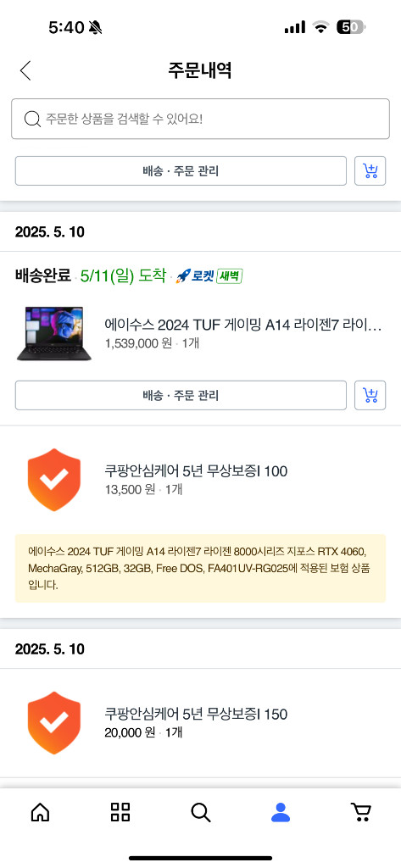Tap the top 배송 · 주문 관리 button
The height and width of the screenshot is (868, 401).
tap(181, 171)
